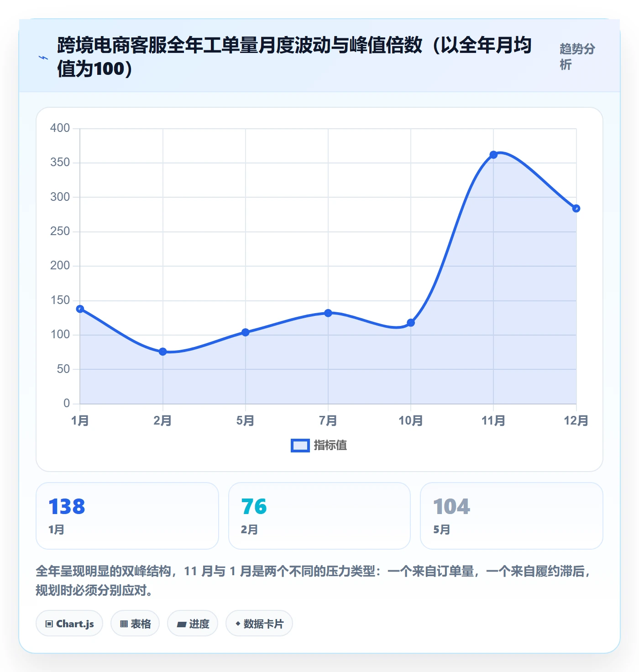The width and height of the screenshot is (639, 672).
Task: Select the 1月 data point on the line
Action: pos(80,309)
